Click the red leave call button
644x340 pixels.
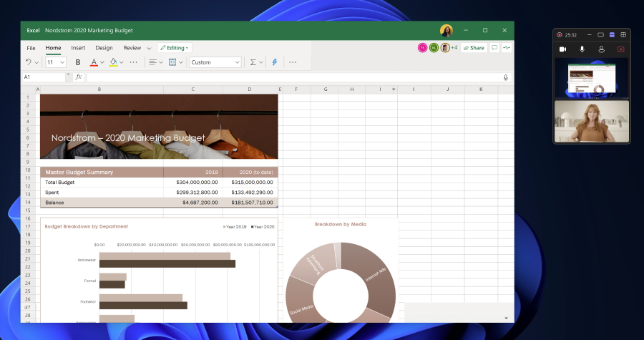621,49
